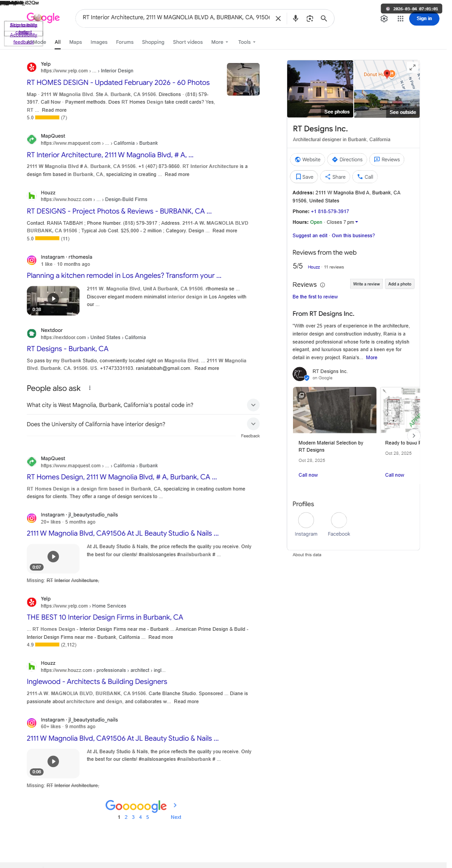Go to next results page arrow
The height and width of the screenshot is (868, 452).
pos(175,805)
